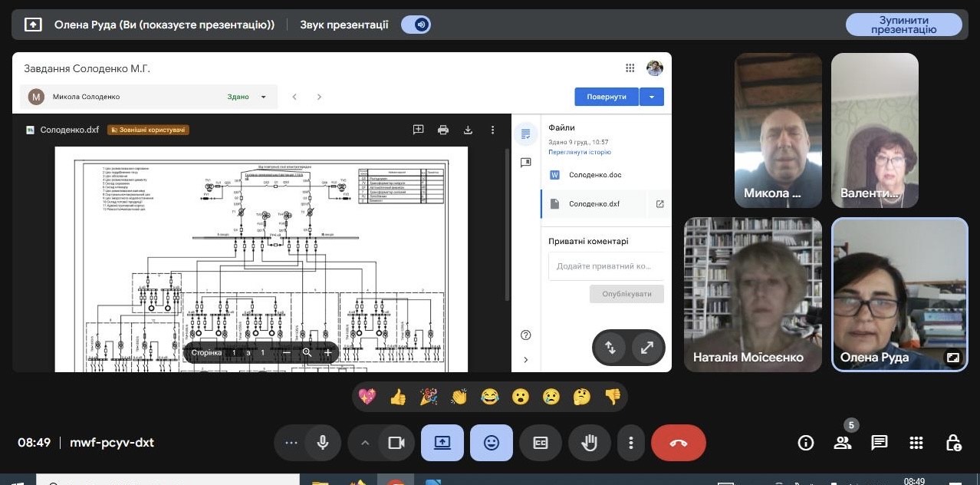Open dropdown arrow beside Повернути button
This screenshot has width=980, height=485.
point(651,97)
